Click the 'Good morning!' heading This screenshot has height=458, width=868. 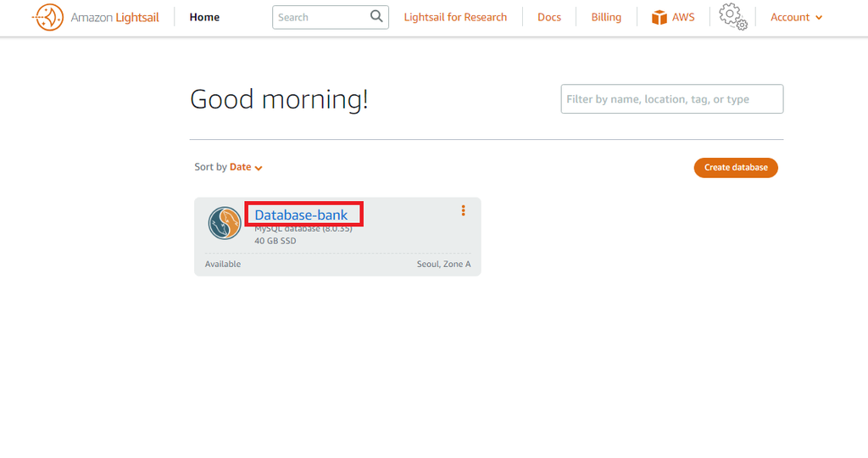(279, 100)
